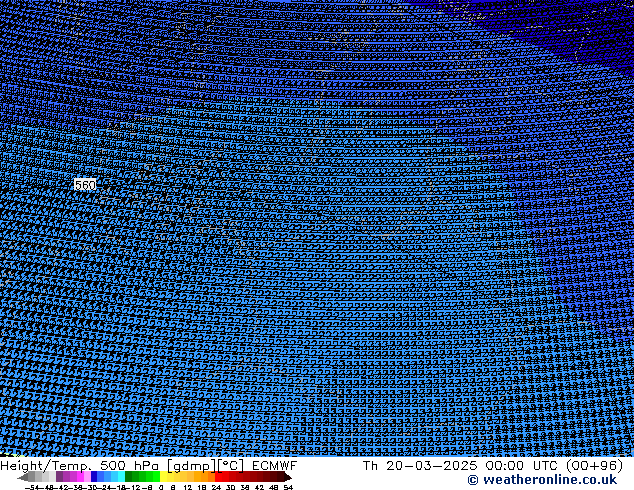634x490 pixels.
Task: Click the Height/Temp. 500 hPa title text
Action: tap(80, 466)
